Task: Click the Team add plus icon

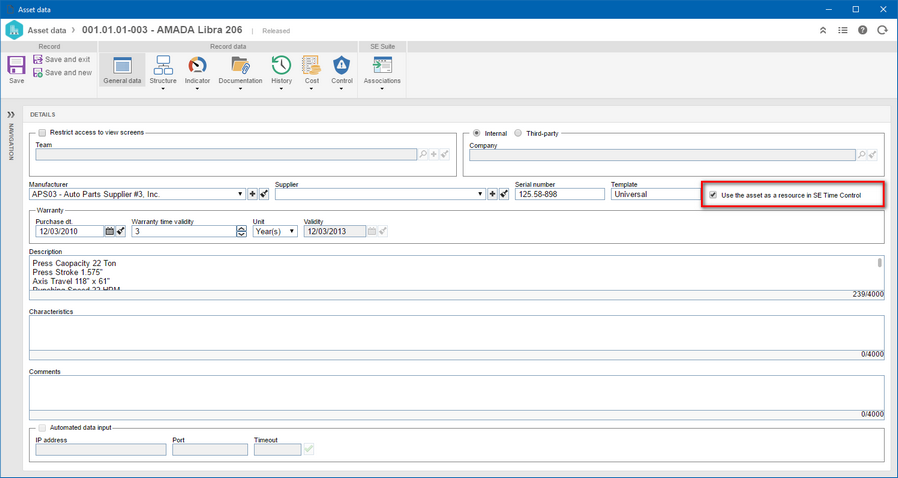Action: point(434,154)
